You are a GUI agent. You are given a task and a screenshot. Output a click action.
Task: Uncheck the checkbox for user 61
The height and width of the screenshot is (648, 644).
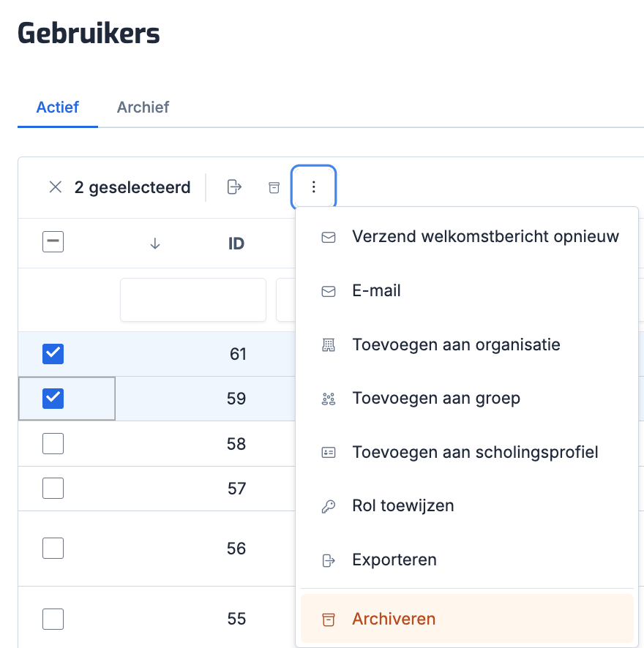click(53, 354)
